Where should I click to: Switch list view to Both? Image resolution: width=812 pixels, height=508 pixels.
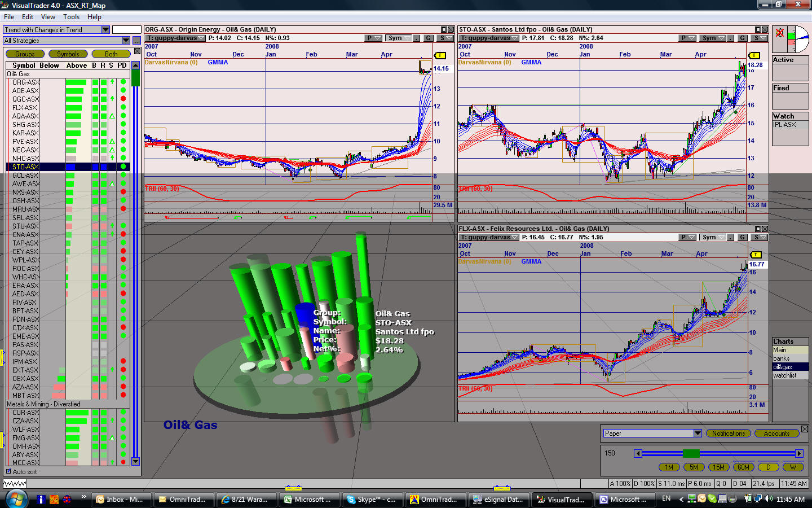[x=111, y=54]
